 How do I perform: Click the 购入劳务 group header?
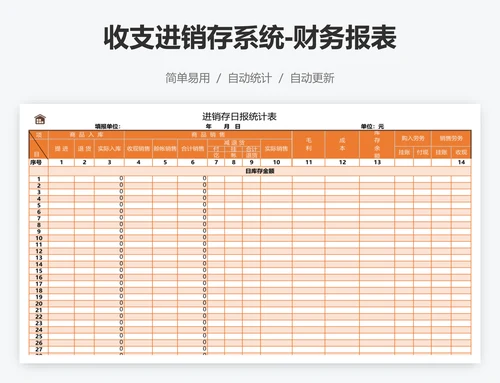click(x=413, y=138)
